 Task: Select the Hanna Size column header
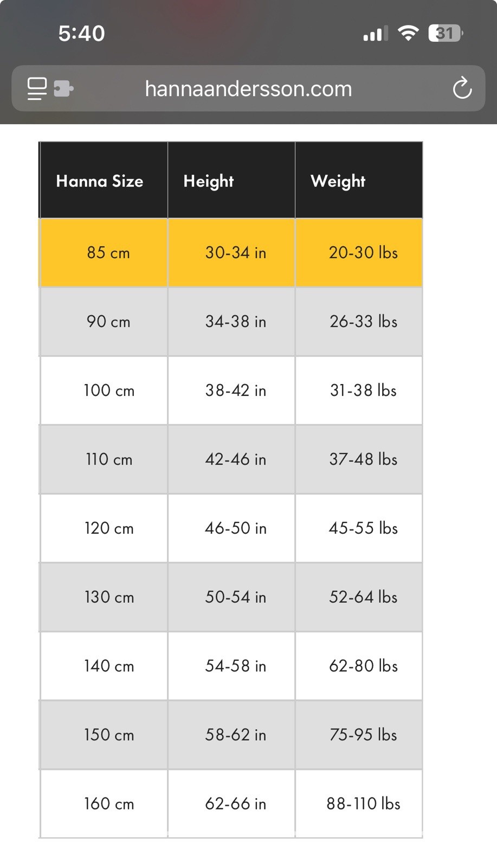(104, 180)
